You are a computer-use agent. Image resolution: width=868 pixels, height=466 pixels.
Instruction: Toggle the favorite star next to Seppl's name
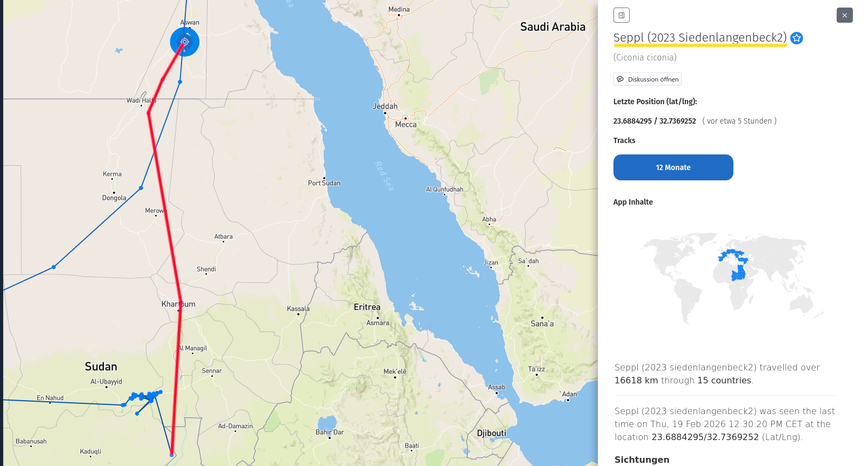796,38
